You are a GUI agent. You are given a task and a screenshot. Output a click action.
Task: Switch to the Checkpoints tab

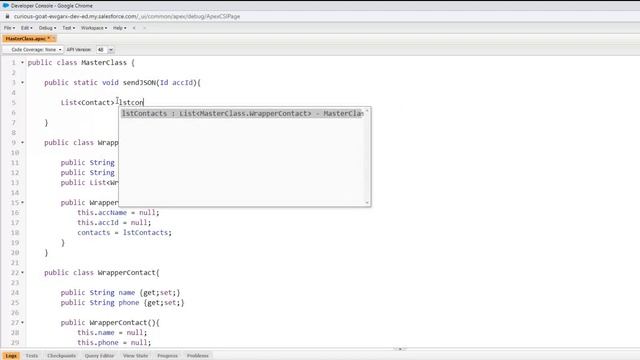coord(61,356)
